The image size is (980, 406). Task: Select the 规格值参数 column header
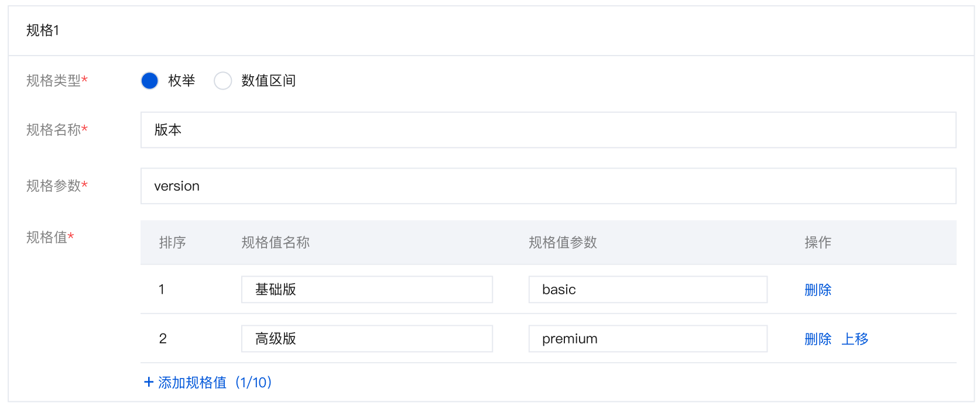click(563, 242)
